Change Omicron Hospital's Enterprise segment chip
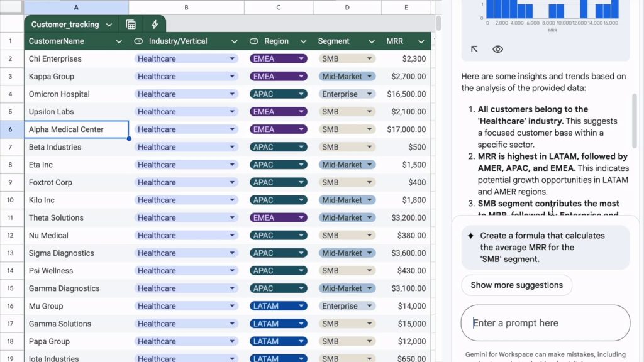Screen dimensions: 644x362 click(x=347, y=94)
